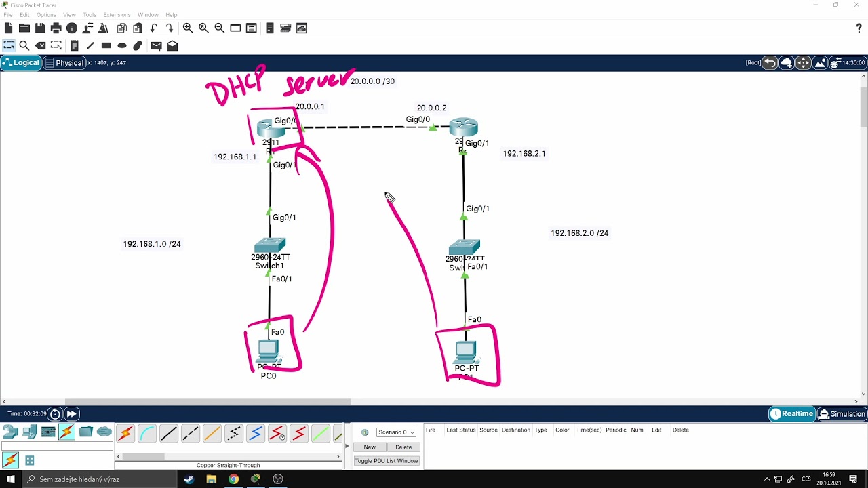Open the Options menu

tap(46, 14)
